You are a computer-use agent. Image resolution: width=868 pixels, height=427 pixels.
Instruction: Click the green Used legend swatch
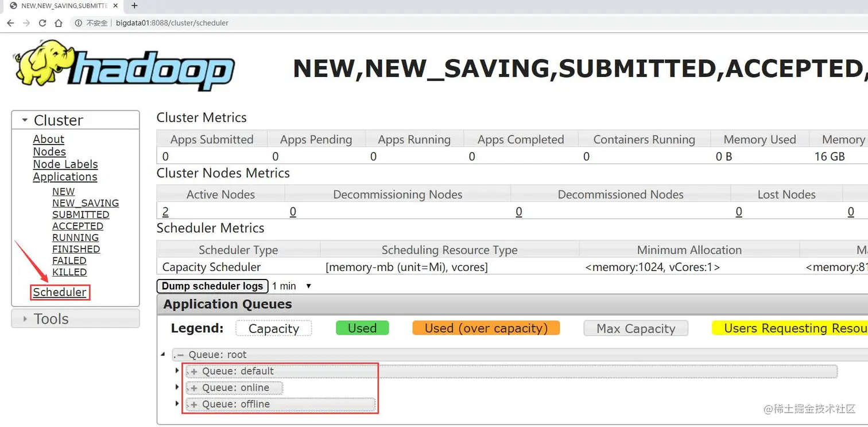(362, 328)
